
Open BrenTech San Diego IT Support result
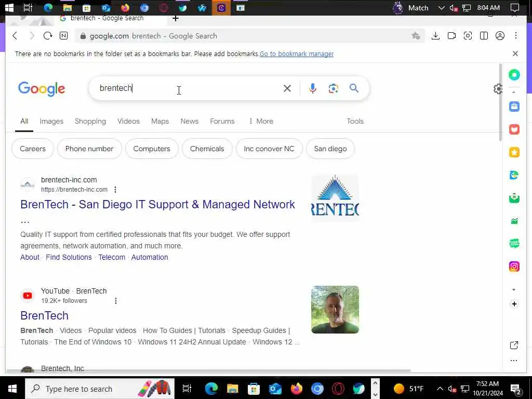158,205
